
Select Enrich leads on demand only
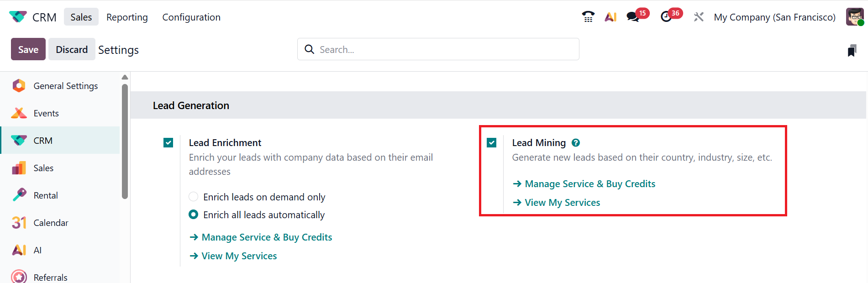(x=194, y=197)
